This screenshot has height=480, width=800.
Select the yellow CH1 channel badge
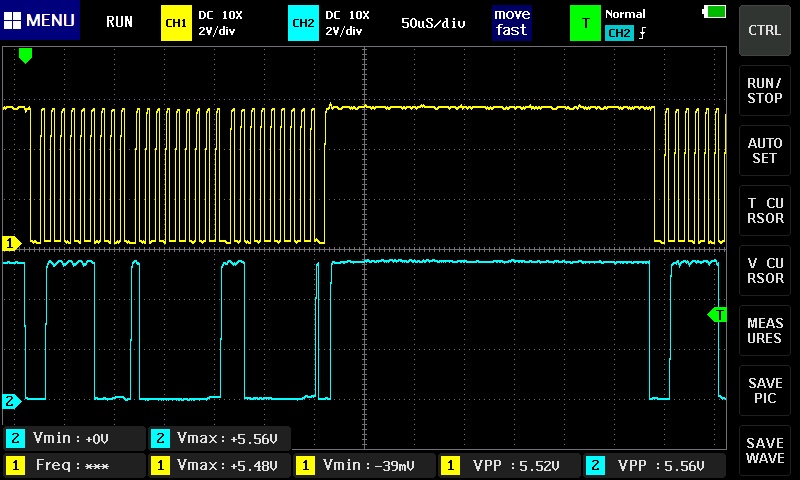(176, 23)
